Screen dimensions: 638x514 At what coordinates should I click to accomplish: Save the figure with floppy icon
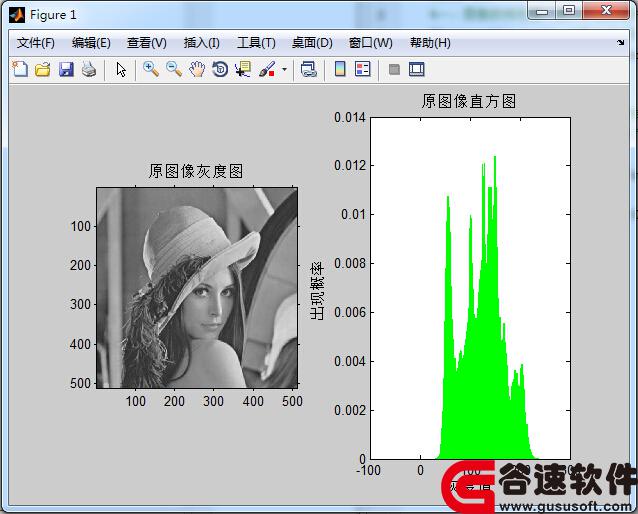pos(66,70)
